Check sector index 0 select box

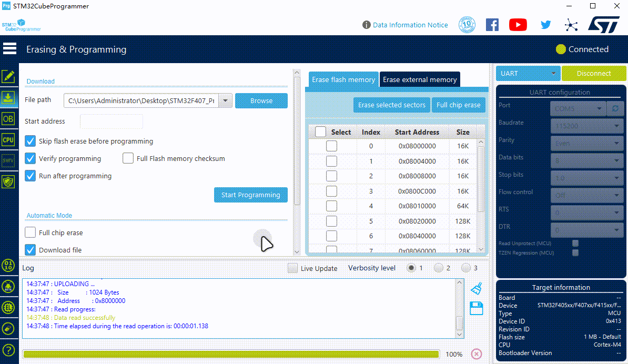pos(331,146)
